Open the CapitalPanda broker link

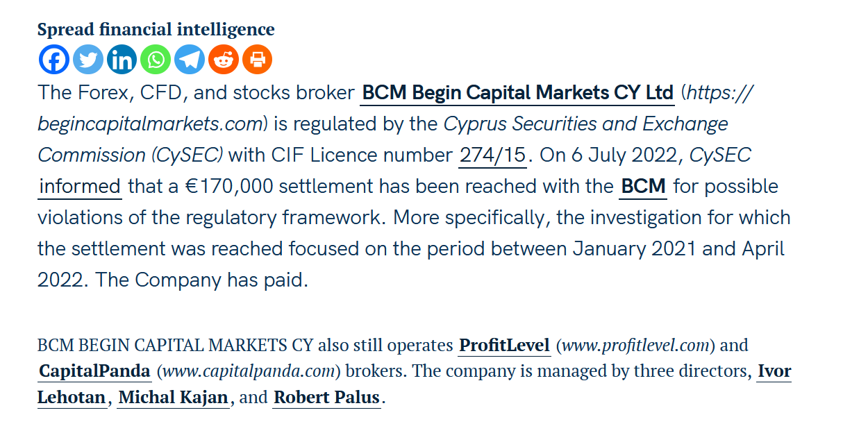tap(94, 371)
